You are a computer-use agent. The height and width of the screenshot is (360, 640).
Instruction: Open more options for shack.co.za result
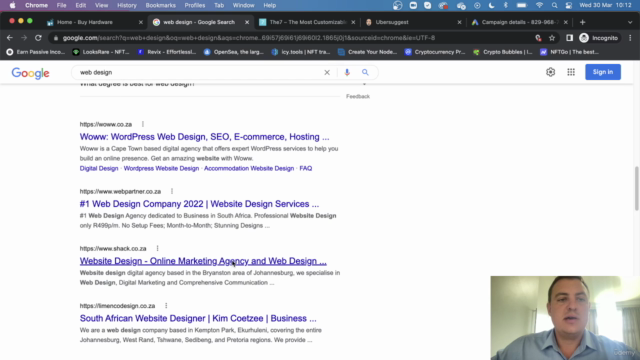pyautogui.click(x=158, y=248)
